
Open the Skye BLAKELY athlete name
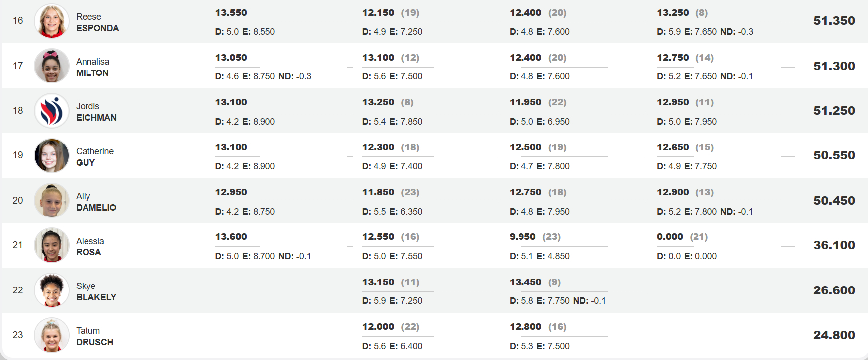(96, 291)
